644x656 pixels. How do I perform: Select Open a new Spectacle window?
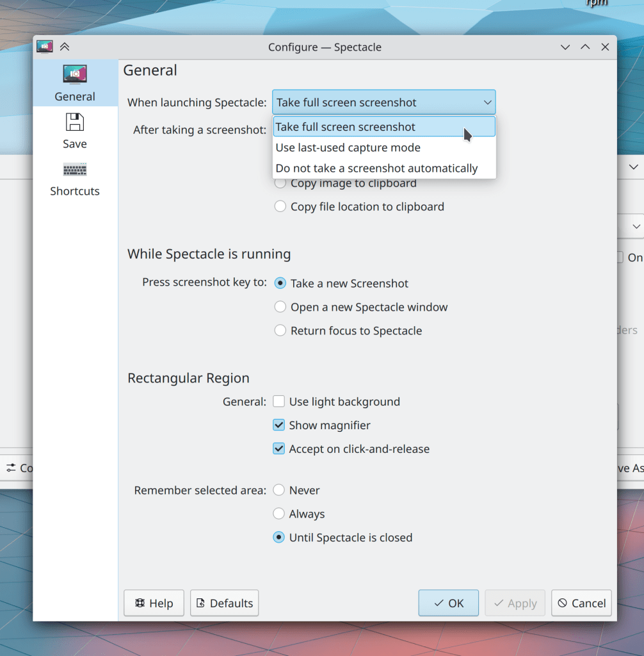click(x=280, y=307)
